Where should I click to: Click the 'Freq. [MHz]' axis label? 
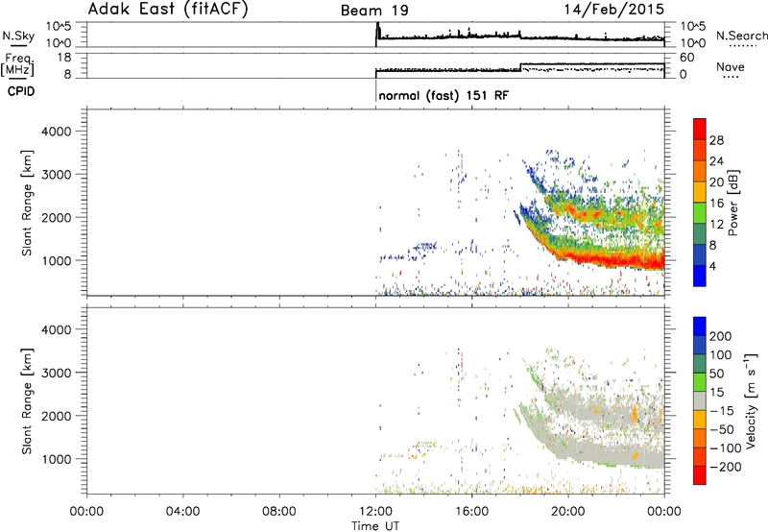point(18,64)
